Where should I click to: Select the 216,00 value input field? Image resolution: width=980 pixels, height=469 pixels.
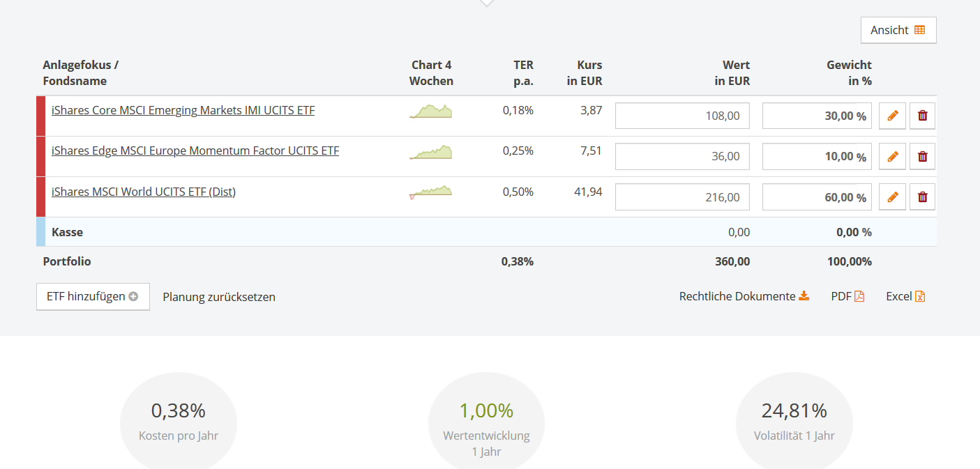pyautogui.click(x=682, y=197)
